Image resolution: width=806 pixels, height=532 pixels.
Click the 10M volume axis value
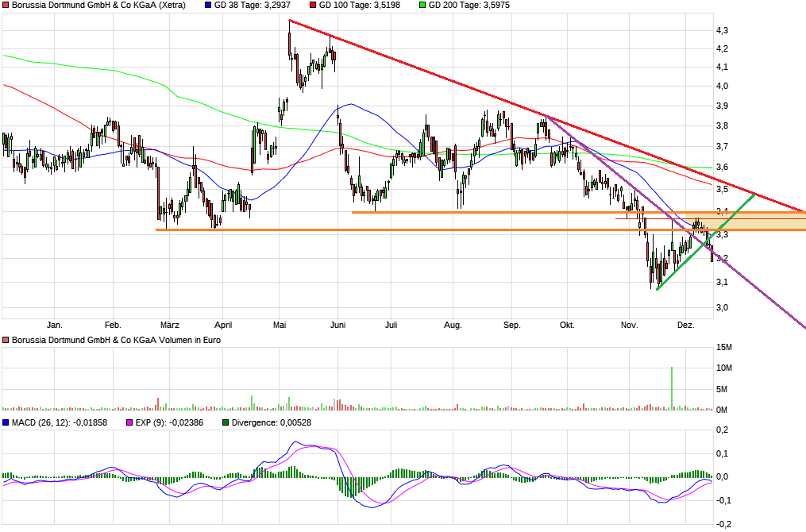tap(723, 368)
